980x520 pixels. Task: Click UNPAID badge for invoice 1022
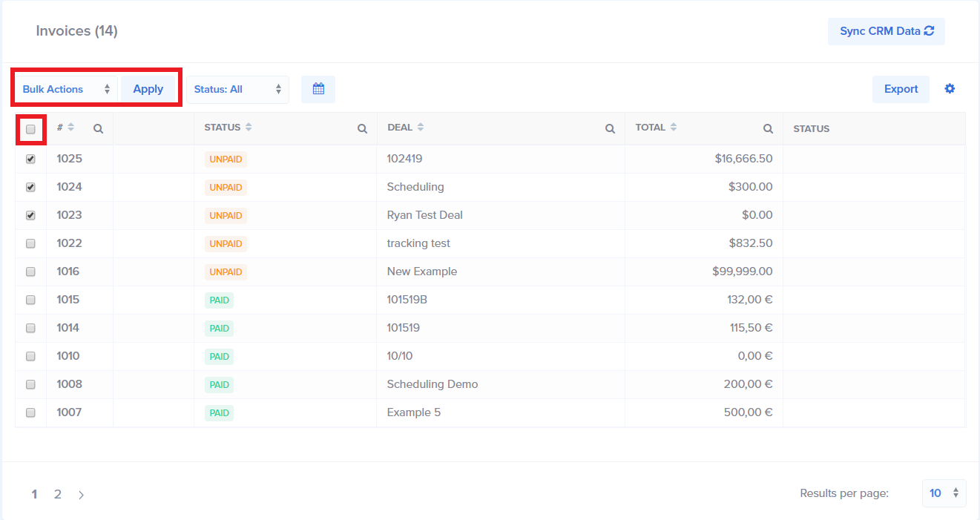tap(226, 243)
